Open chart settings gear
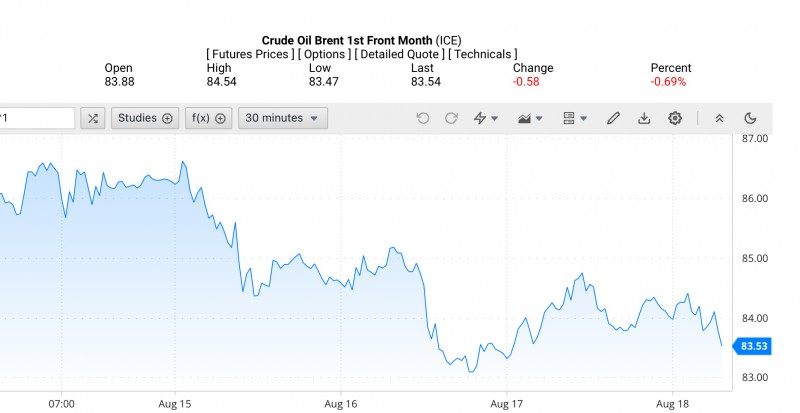The image size is (800, 413). [x=675, y=118]
